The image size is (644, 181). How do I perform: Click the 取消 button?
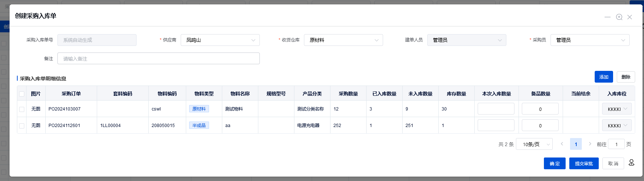(x=613, y=163)
